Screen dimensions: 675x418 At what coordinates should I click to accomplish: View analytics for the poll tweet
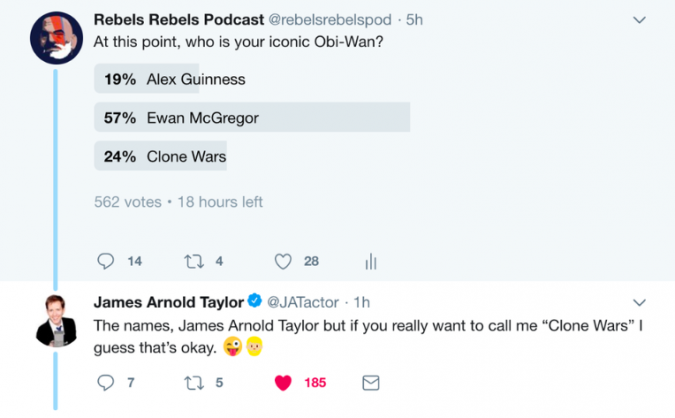(370, 261)
